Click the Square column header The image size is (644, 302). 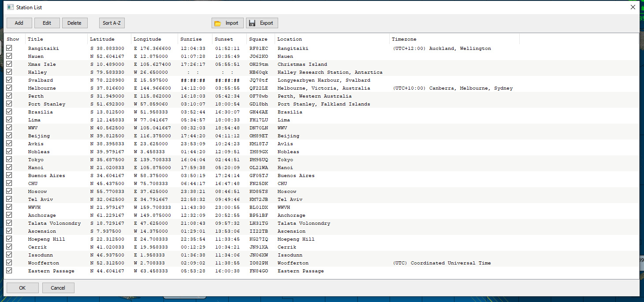pos(260,39)
